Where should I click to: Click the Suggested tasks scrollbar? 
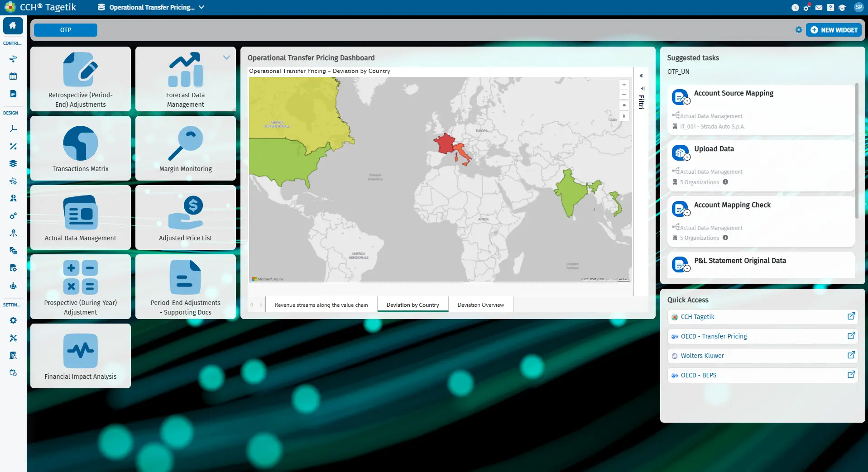[856, 149]
